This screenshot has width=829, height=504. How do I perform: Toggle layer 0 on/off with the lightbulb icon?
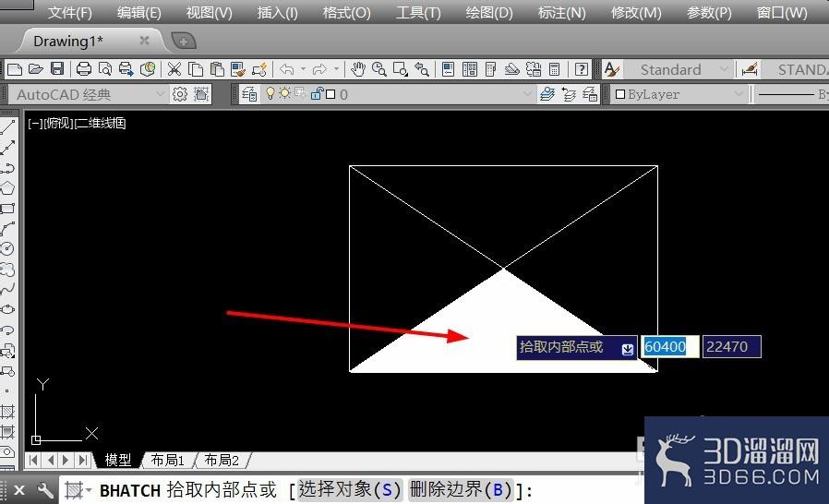[x=270, y=93]
